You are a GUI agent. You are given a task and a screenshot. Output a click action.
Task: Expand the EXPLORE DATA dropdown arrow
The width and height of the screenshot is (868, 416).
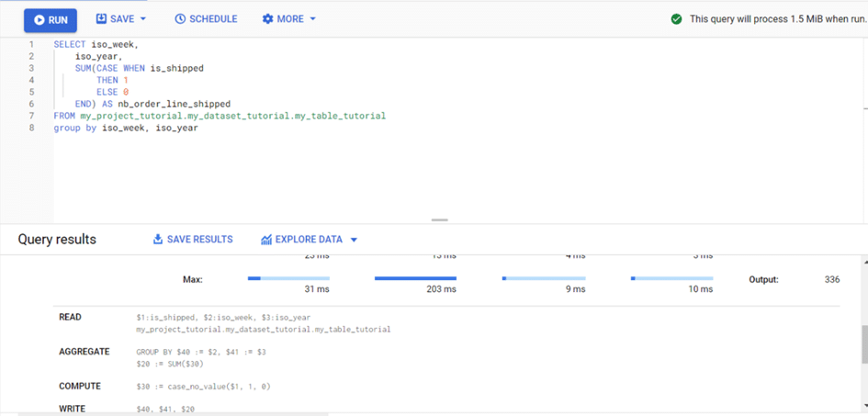click(354, 241)
